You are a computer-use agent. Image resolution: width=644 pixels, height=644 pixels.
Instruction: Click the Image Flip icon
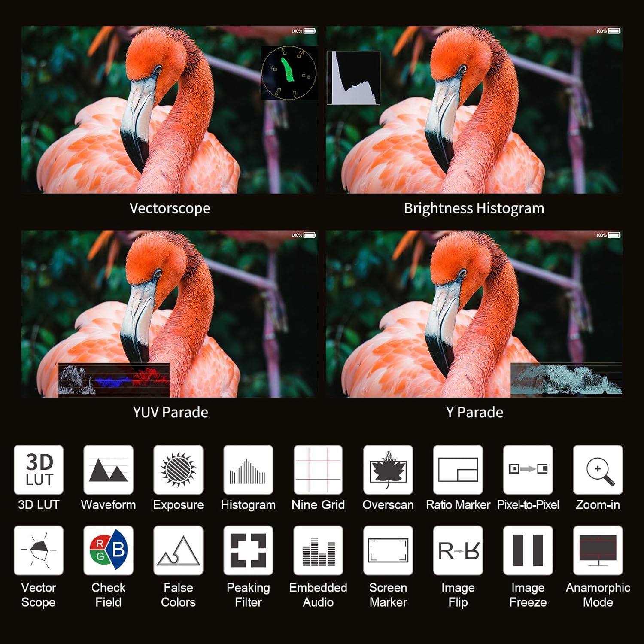458,550
